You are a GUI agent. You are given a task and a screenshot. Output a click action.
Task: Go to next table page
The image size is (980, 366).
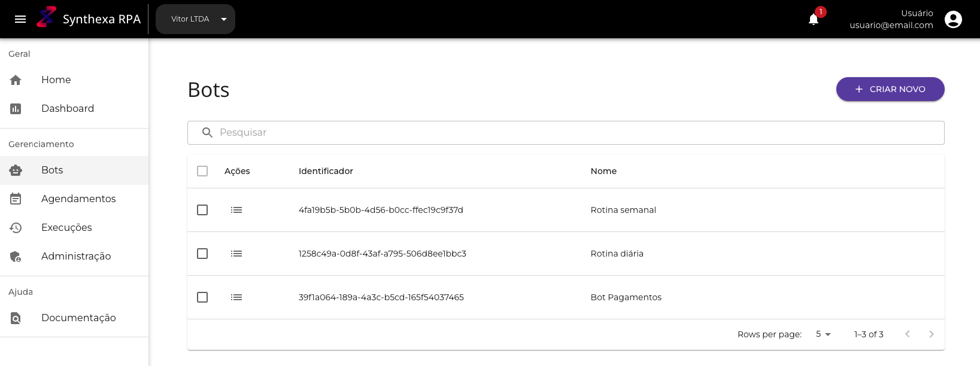point(932,334)
